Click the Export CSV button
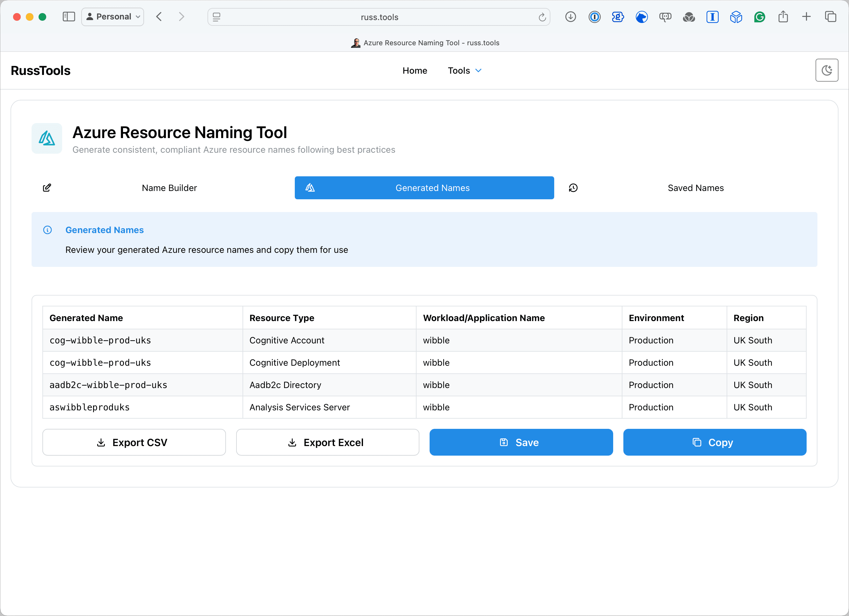The width and height of the screenshot is (849, 616). pos(134,442)
